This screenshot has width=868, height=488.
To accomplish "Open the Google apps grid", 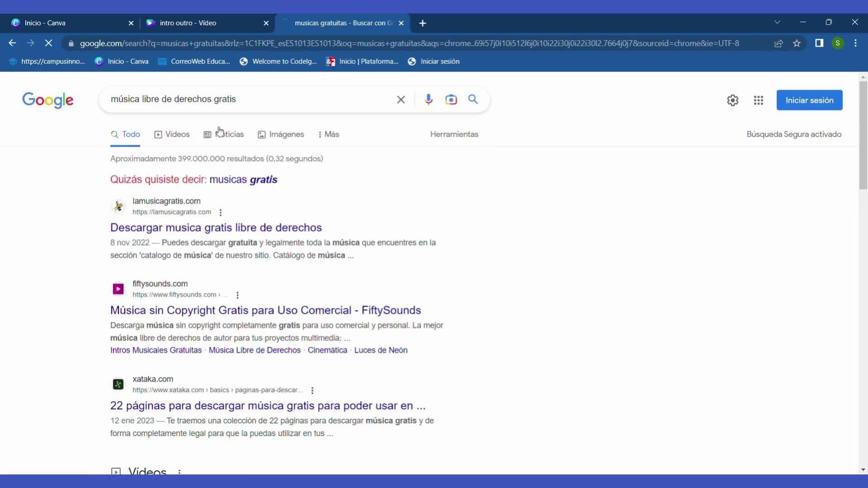I will coord(758,100).
